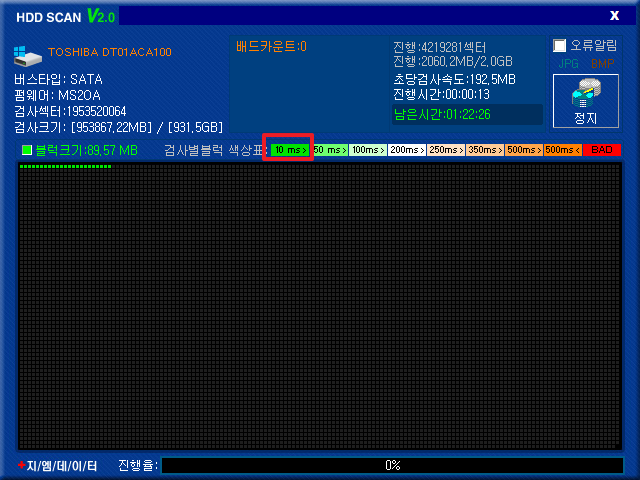The image size is (640, 480).
Task: Click the 검사섹터:1953520064 text
Action: point(70,111)
